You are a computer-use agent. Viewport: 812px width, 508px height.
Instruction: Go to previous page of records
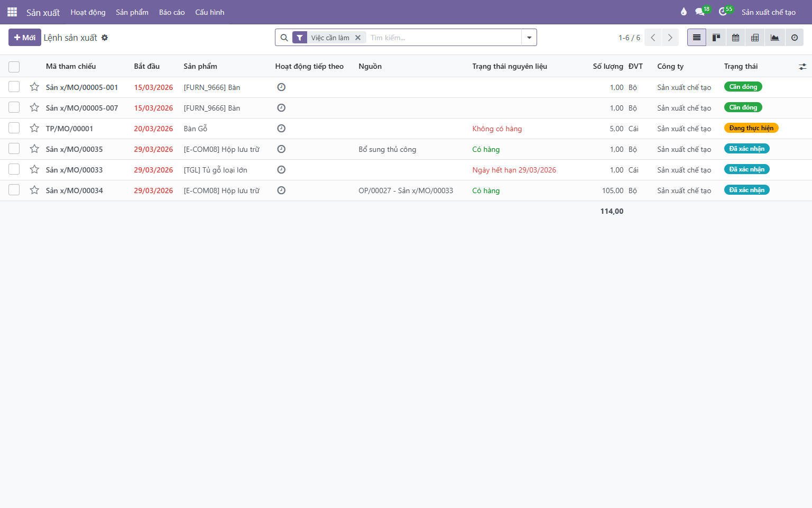click(653, 38)
